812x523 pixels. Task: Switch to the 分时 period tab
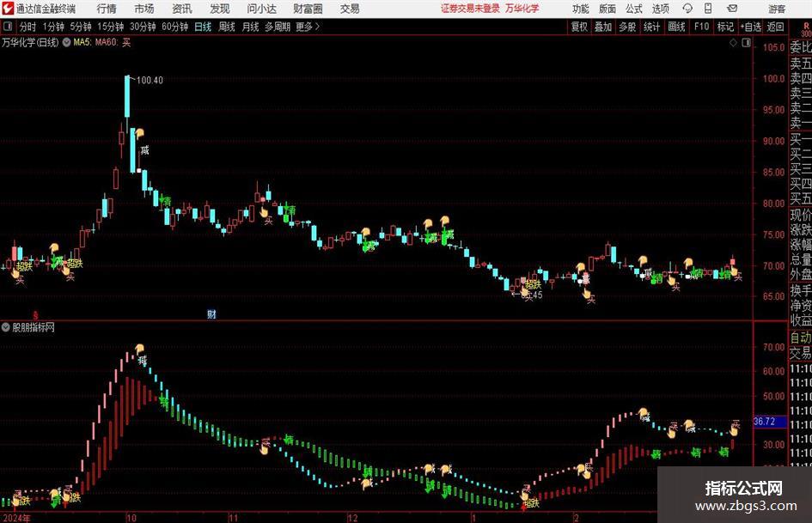(x=28, y=27)
